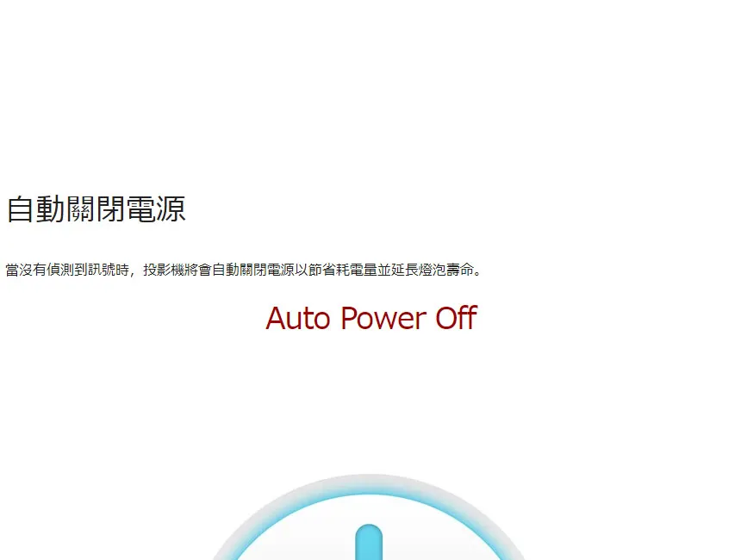Image resolution: width=741 pixels, height=560 pixels.
Task: Click the characters 電源 in the heading
Action: point(156,208)
